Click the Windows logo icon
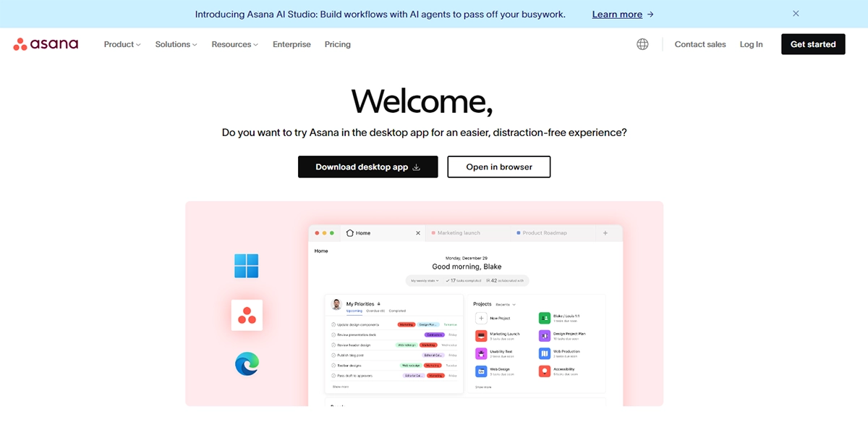 coord(247,266)
